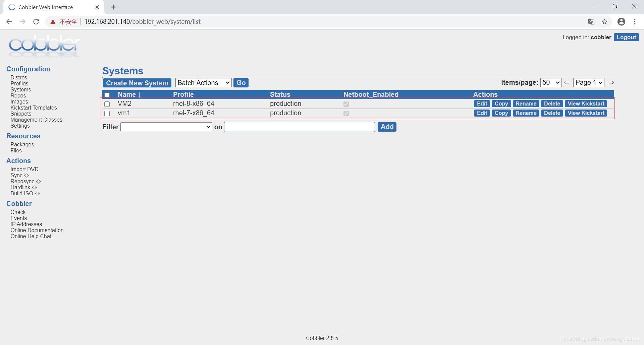
Task: Click Build ISO action
Action: [x=25, y=193]
